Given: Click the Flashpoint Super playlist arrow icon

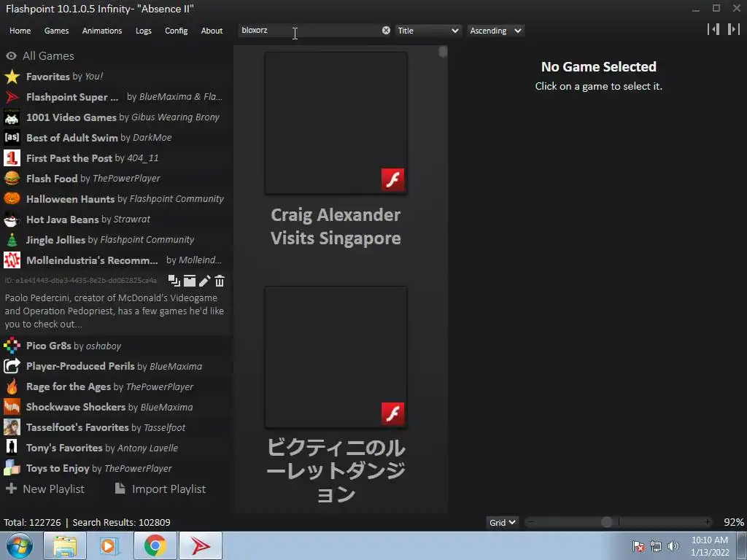Looking at the screenshot, I should [x=12, y=97].
